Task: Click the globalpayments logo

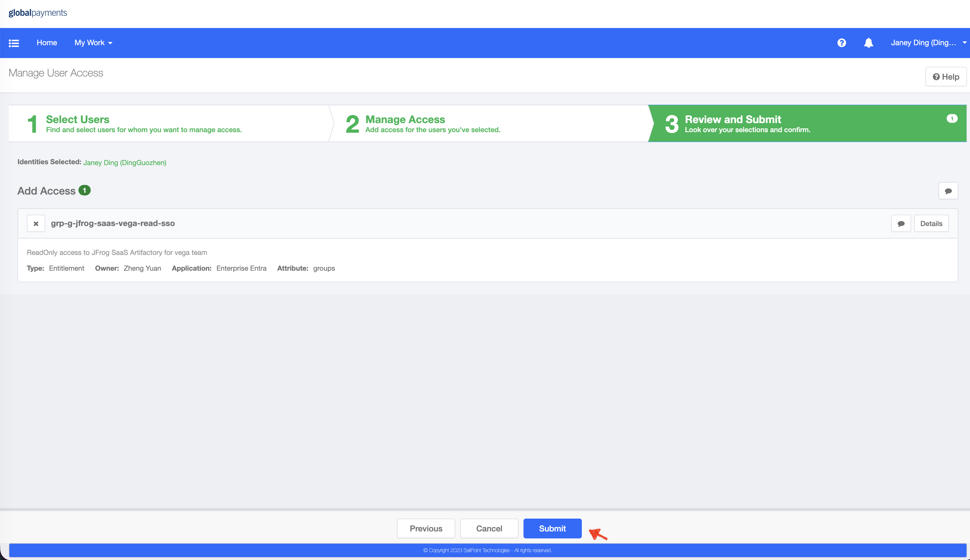Action: [x=38, y=13]
